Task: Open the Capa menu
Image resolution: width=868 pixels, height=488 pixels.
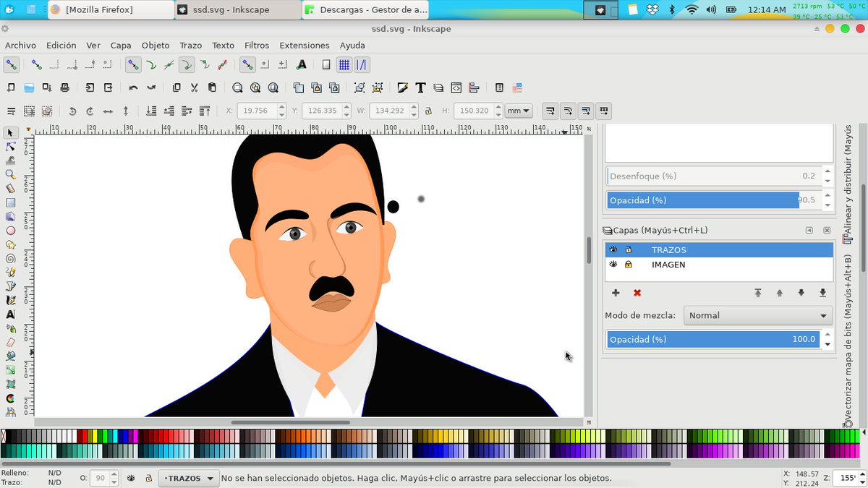Action: 121,45
